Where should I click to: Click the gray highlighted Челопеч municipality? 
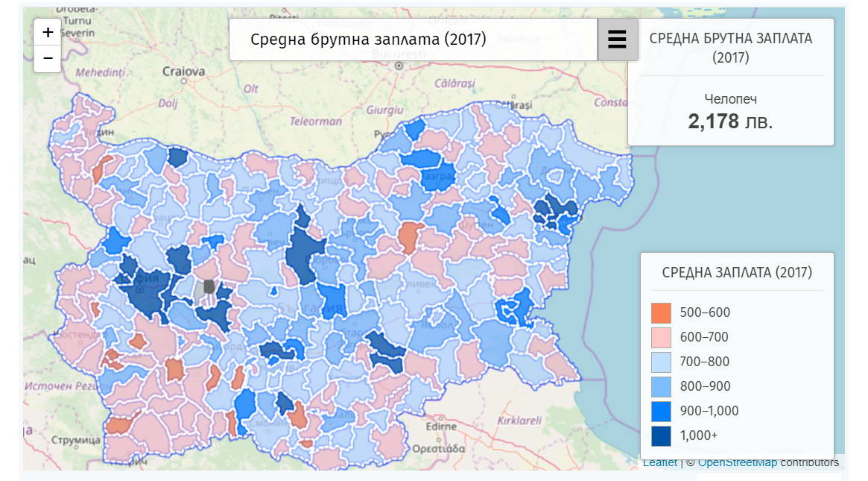point(209,286)
